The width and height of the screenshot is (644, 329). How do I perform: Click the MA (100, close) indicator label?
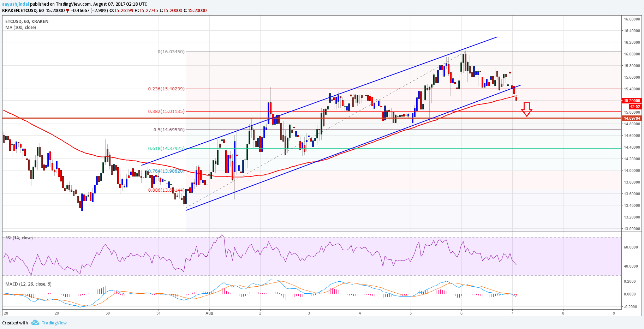(20, 27)
